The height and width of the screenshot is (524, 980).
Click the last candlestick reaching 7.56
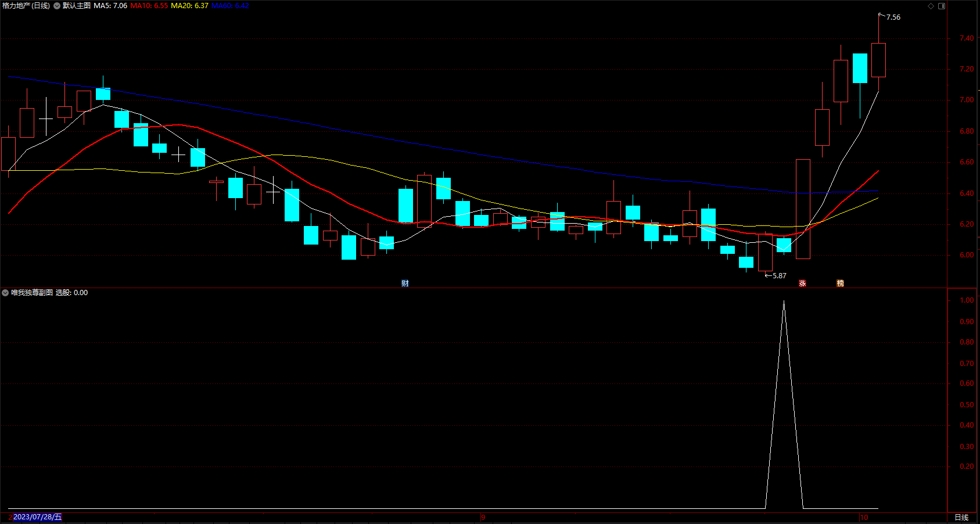point(878,60)
